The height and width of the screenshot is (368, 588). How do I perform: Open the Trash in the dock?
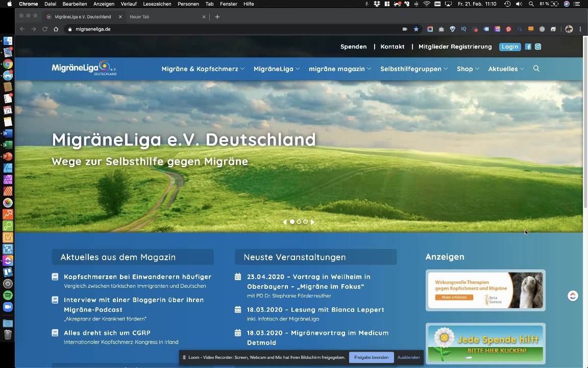tap(8, 334)
